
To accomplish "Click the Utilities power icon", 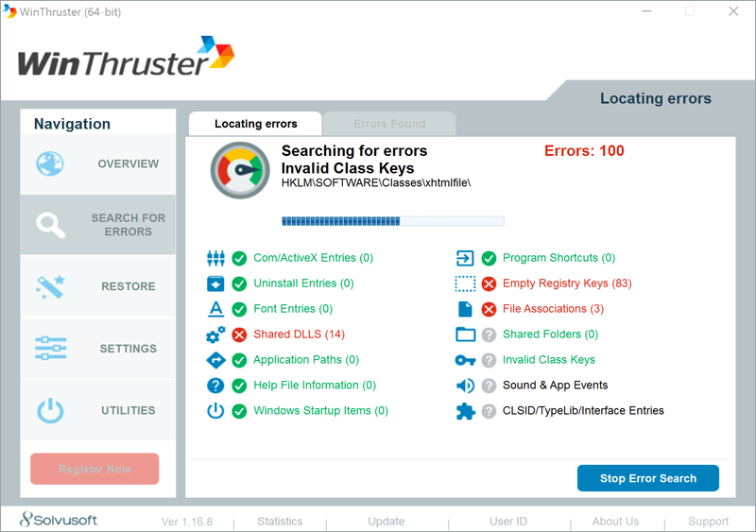I will 50,410.
